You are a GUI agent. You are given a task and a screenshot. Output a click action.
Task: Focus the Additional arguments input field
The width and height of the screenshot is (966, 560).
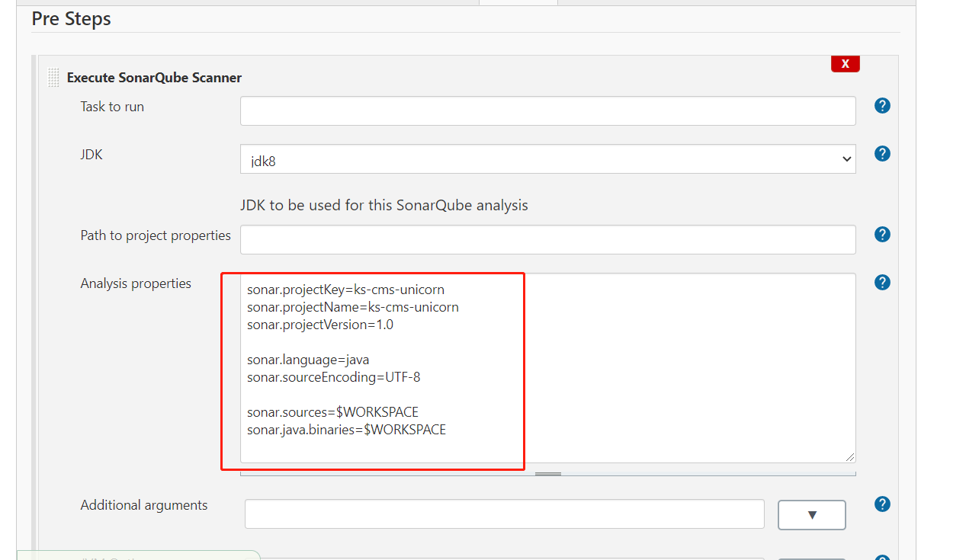[x=504, y=514]
